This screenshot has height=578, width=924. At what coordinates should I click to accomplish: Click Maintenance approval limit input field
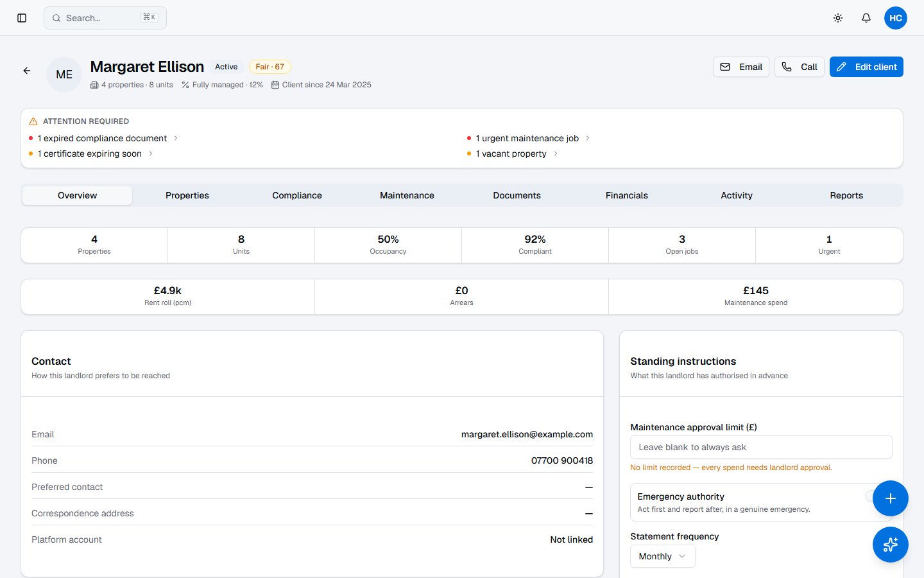761,447
